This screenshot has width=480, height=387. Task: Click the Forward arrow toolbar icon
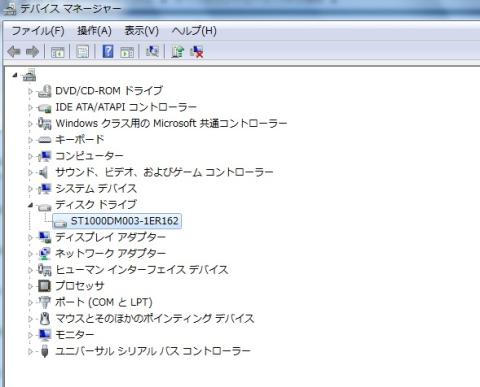point(32,52)
